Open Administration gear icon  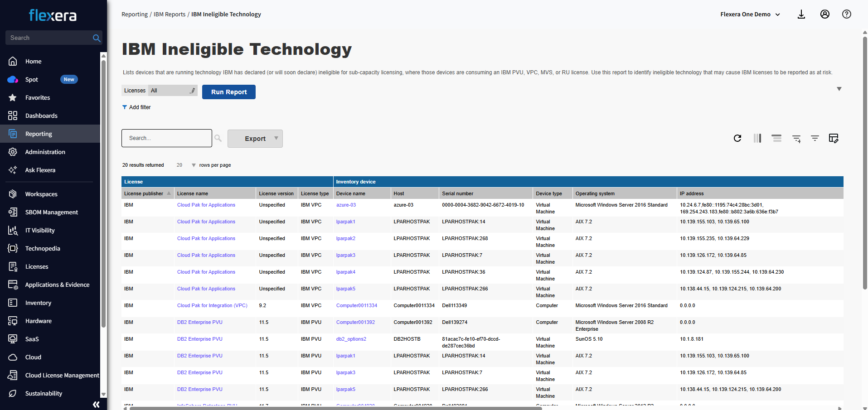click(13, 152)
